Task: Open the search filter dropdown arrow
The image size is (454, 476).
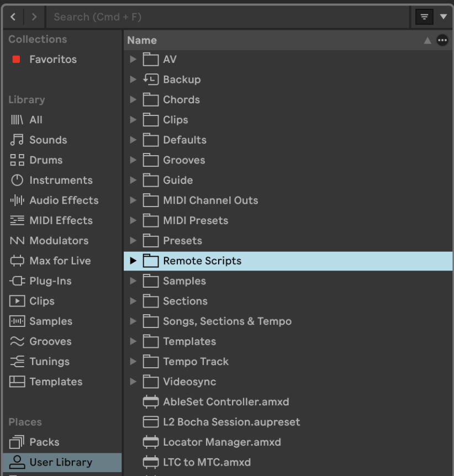Action: coord(443,17)
